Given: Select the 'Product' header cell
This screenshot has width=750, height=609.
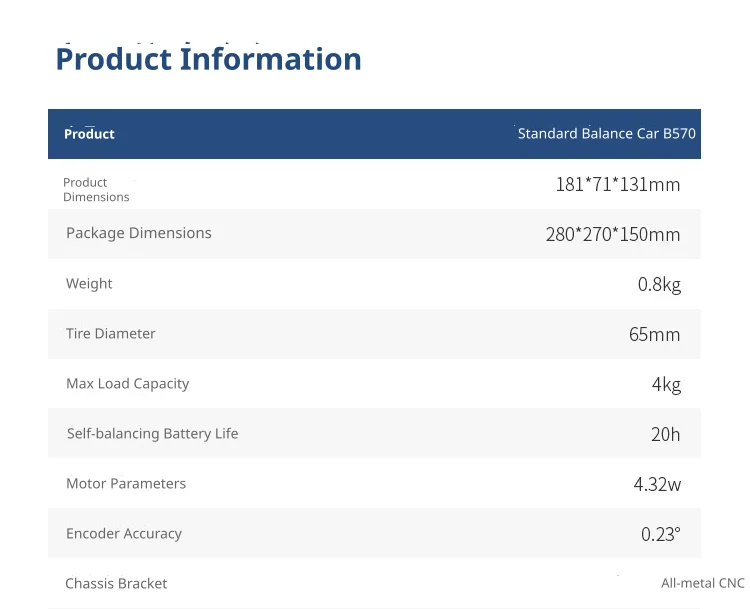Looking at the screenshot, I should [x=89, y=133].
